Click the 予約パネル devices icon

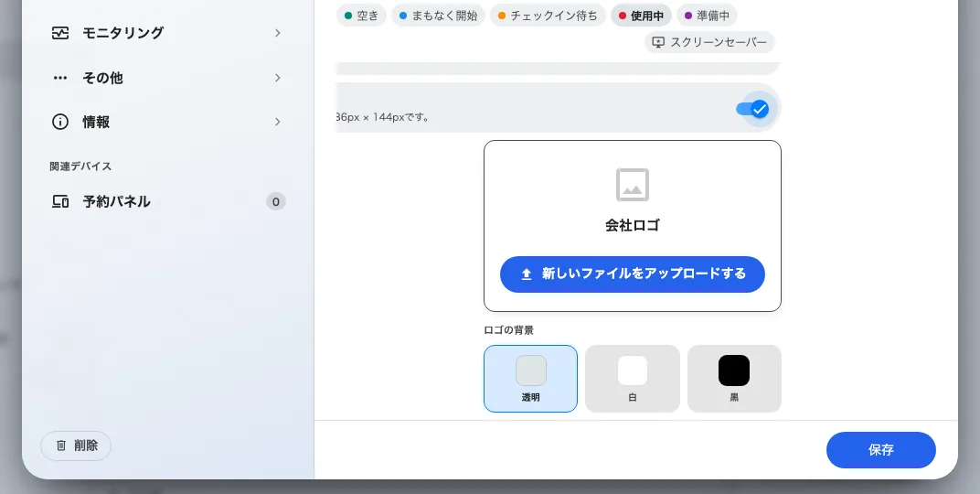click(60, 201)
